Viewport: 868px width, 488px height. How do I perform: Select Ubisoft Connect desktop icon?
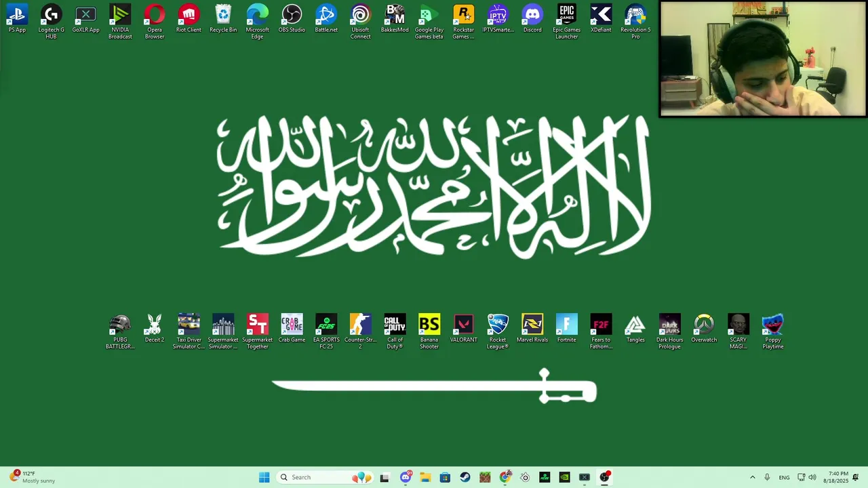361,22
